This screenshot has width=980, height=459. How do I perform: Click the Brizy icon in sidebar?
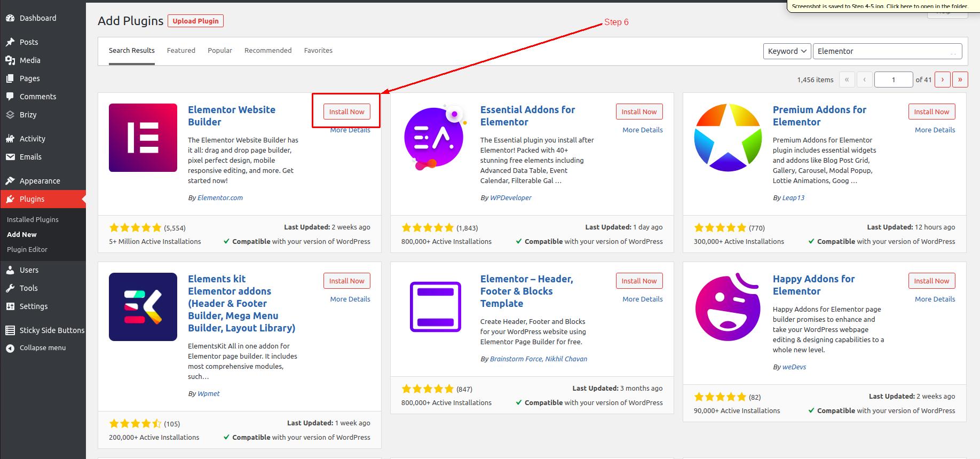[x=10, y=115]
